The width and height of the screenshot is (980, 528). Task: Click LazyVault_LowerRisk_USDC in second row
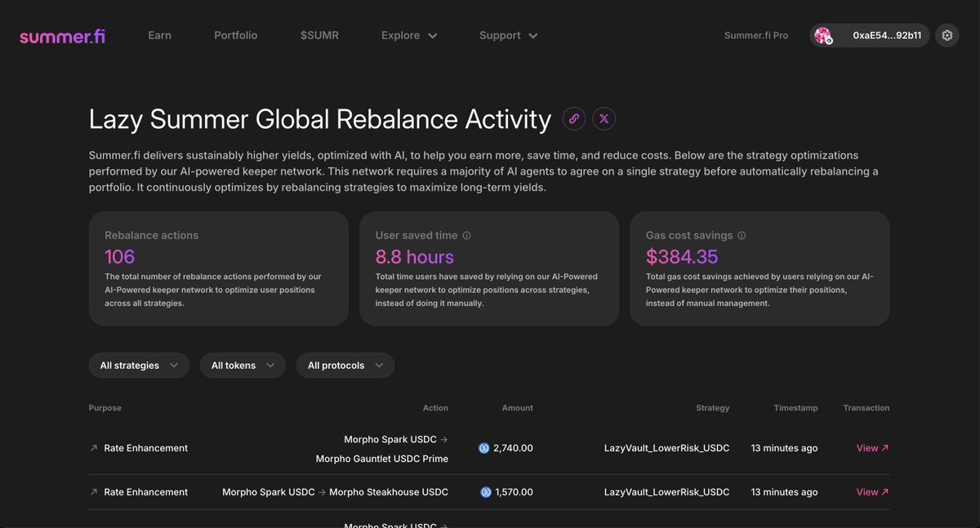coord(666,492)
